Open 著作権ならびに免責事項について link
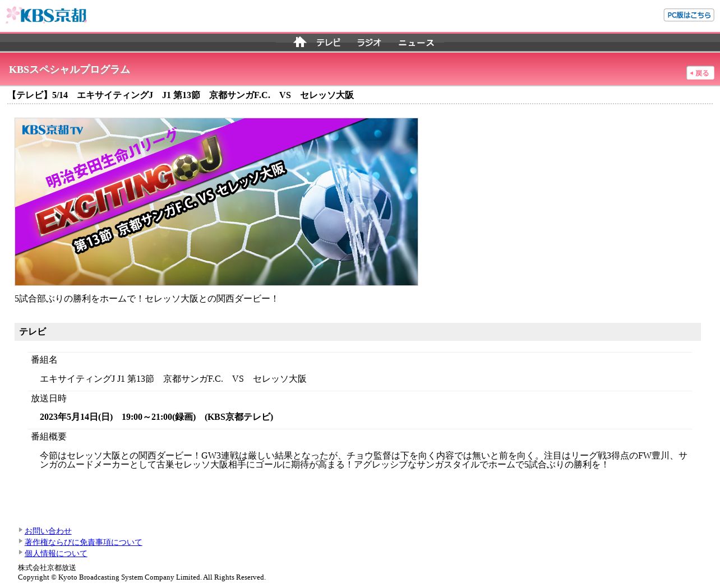 tap(84, 542)
